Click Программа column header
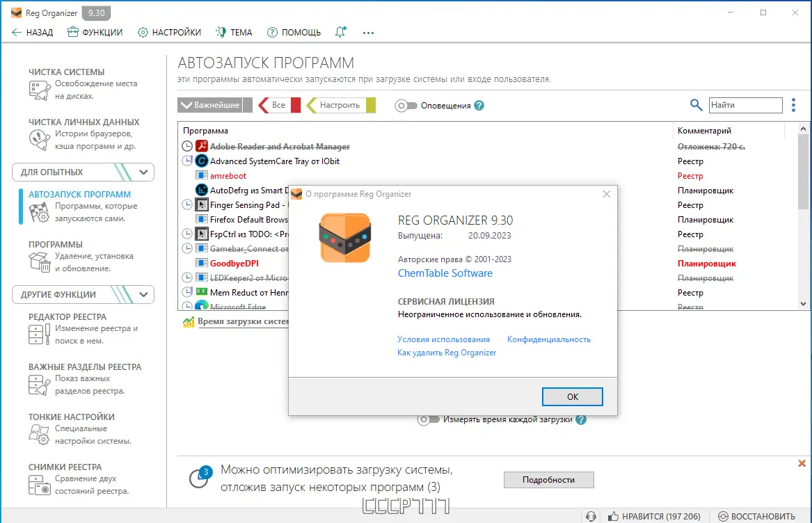 pos(205,131)
